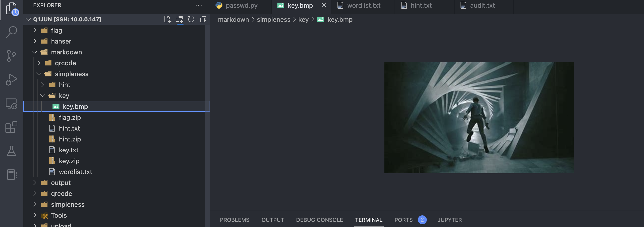
Task: Open the OUTPUT panel tab
Action: [273, 220]
